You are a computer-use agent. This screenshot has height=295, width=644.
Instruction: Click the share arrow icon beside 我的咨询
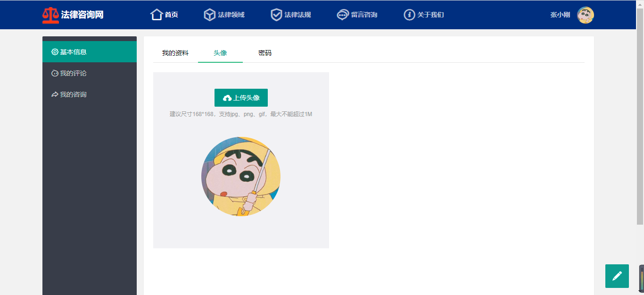pos(55,94)
